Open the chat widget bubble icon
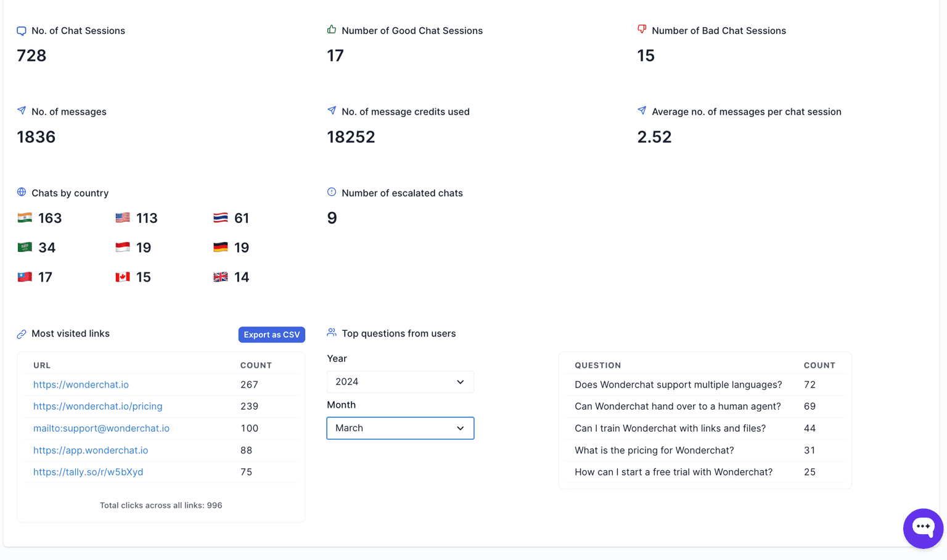947x560 pixels. tap(923, 528)
